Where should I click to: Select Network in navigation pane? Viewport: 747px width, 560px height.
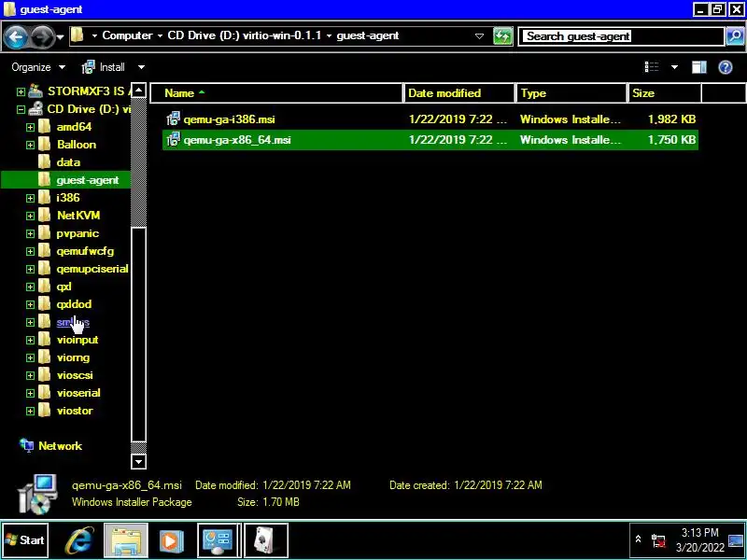pos(51,446)
